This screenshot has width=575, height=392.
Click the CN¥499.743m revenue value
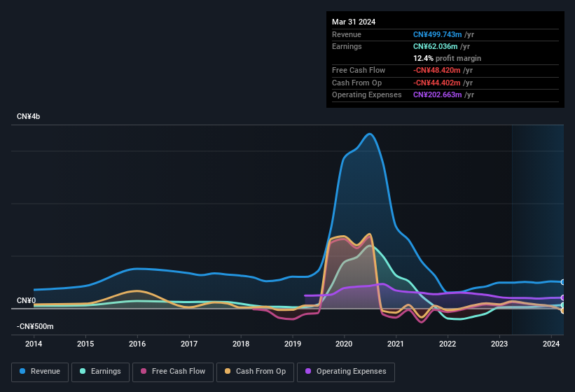click(x=438, y=34)
